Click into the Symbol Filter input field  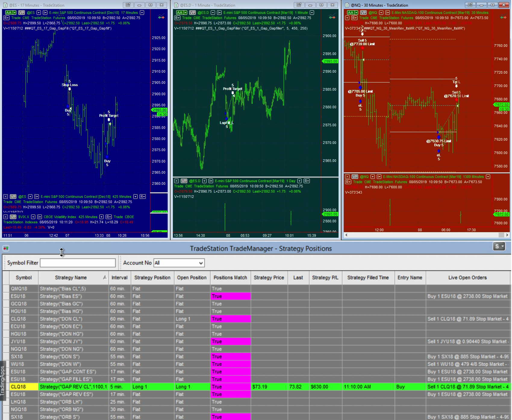point(78,263)
